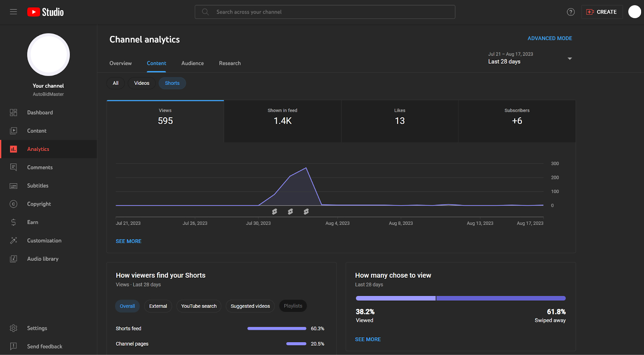Switch to the Research tab

[x=230, y=63]
